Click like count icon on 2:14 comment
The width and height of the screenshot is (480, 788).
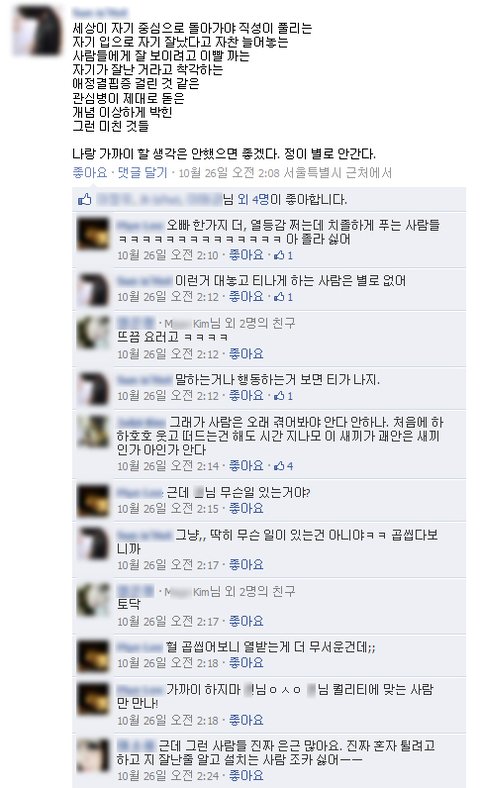point(283,466)
